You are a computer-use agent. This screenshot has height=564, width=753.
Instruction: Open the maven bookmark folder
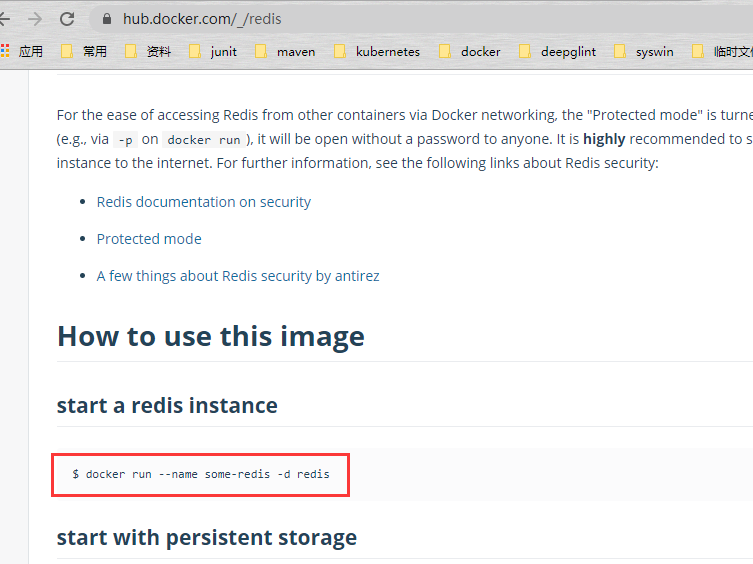click(285, 51)
